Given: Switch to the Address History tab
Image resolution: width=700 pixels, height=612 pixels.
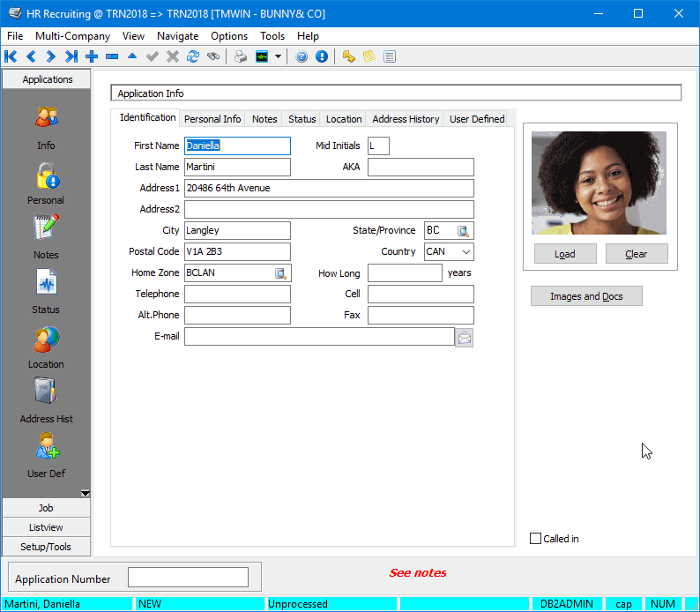Looking at the screenshot, I should [405, 119].
